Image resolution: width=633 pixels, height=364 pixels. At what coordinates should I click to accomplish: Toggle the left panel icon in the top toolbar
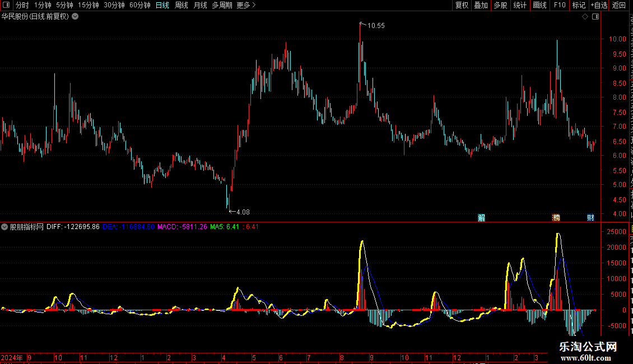[6, 5]
